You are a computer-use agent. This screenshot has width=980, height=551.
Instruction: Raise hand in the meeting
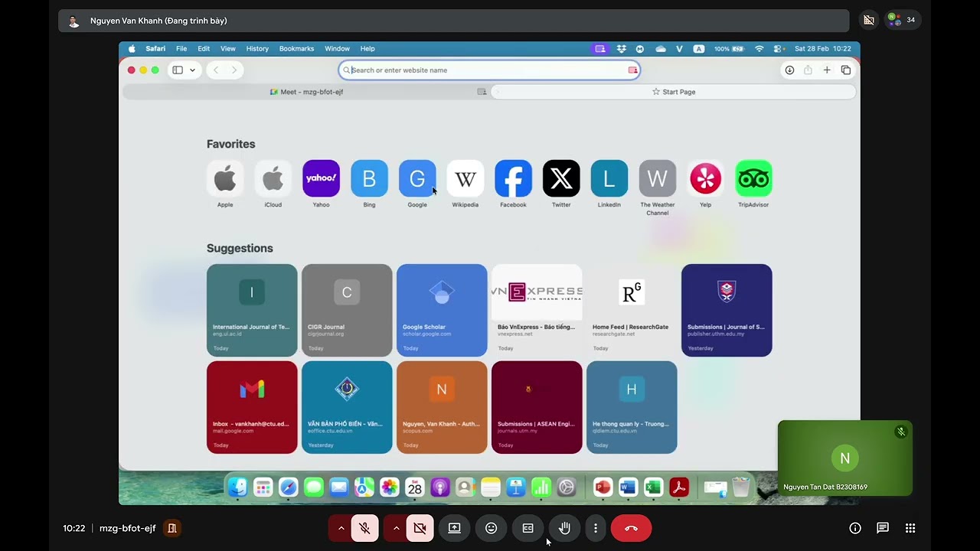pyautogui.click(x=564, y=528)
